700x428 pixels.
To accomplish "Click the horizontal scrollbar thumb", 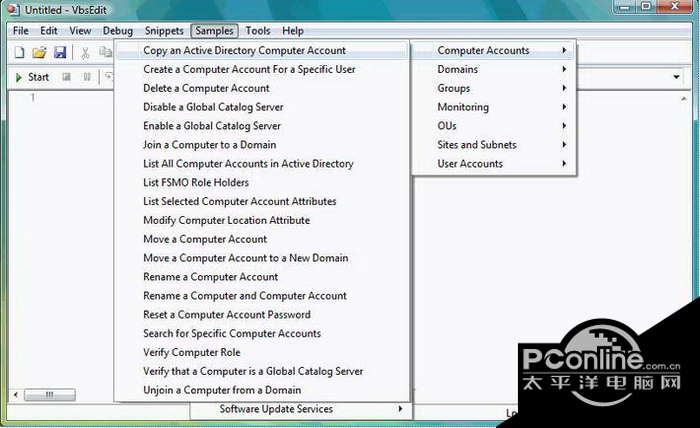I will tap(50, 395).
